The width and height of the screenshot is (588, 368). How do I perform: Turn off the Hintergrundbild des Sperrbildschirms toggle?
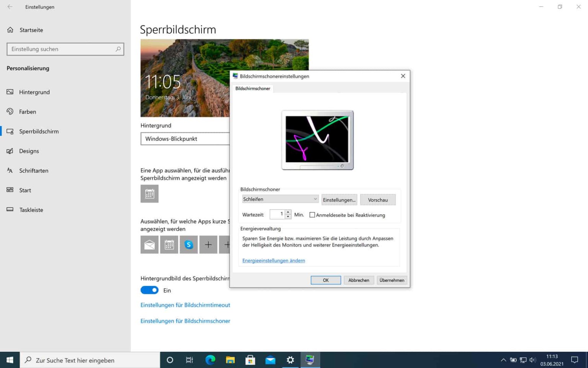click(149, 290)
